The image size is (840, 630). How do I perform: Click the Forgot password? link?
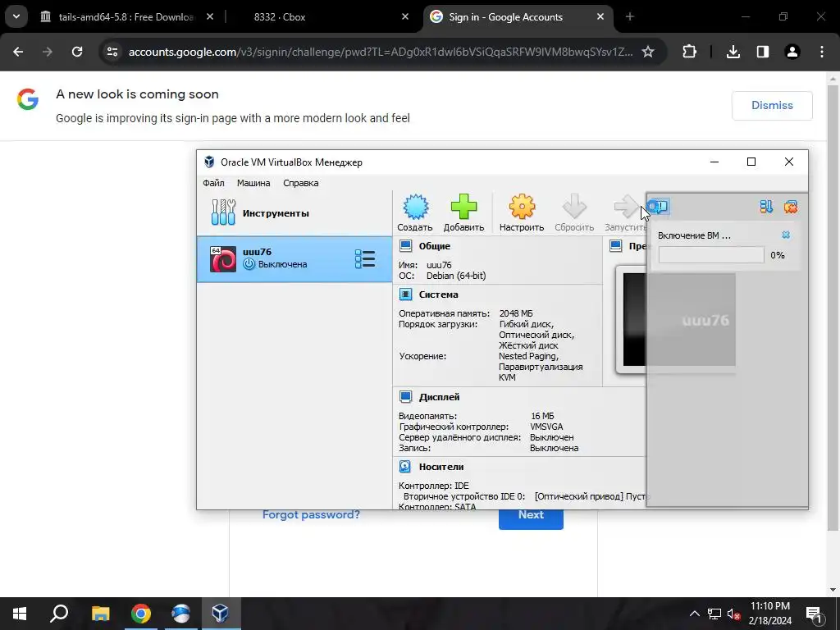[x=311, y=515]
